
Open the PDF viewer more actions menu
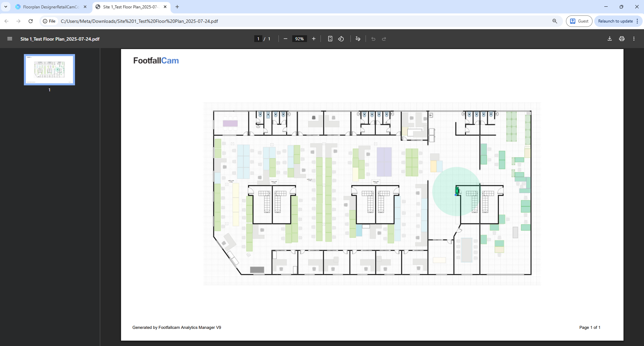pos(634,39)
